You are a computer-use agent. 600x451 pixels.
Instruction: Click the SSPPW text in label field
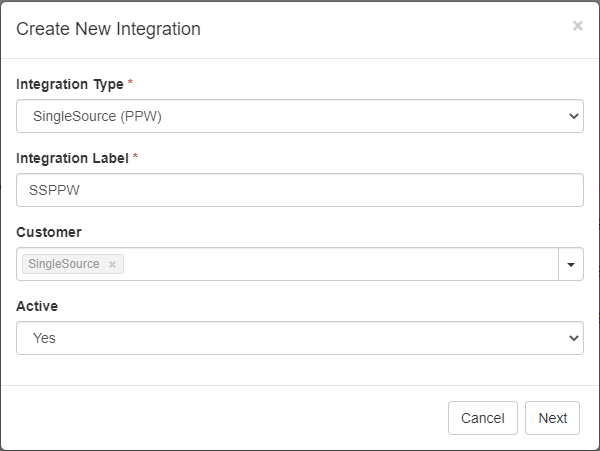coord(54,190)
